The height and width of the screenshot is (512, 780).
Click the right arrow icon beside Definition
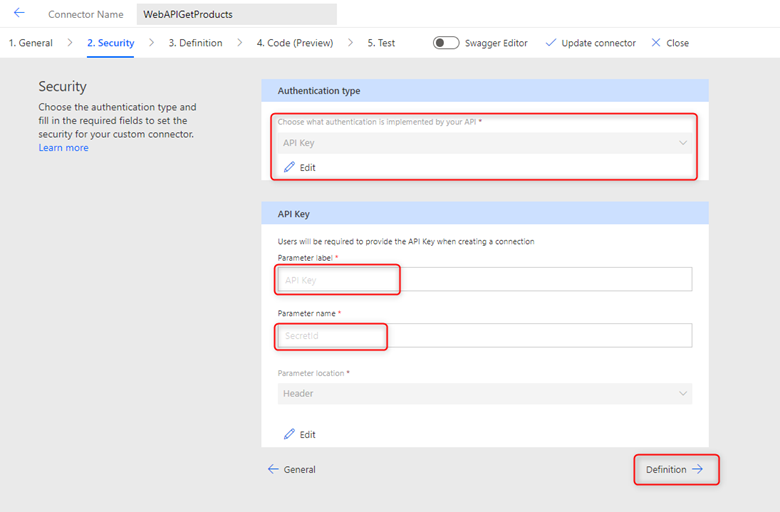697,469
